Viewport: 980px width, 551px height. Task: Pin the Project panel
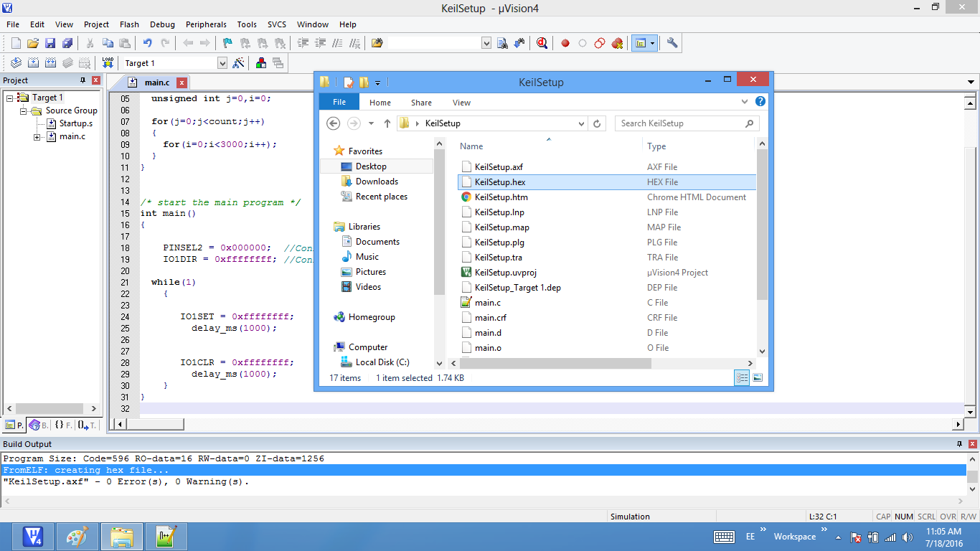point(83,80)
